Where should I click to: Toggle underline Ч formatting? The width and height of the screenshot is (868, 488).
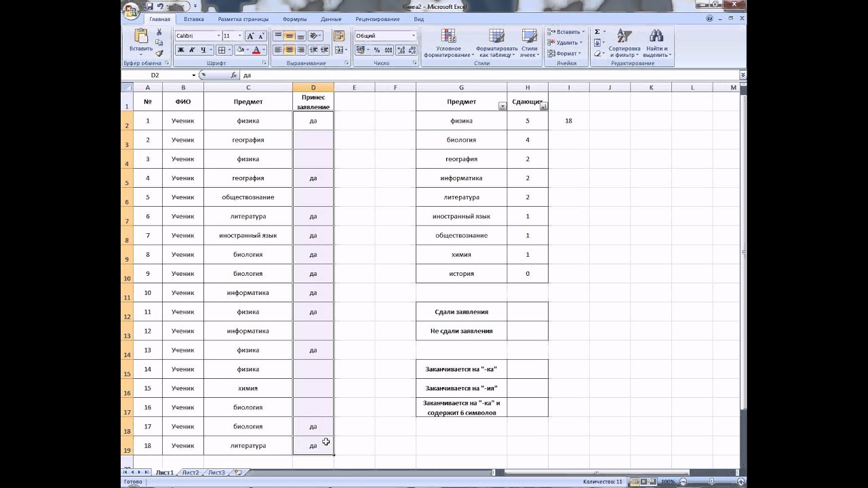click(203, 50)
